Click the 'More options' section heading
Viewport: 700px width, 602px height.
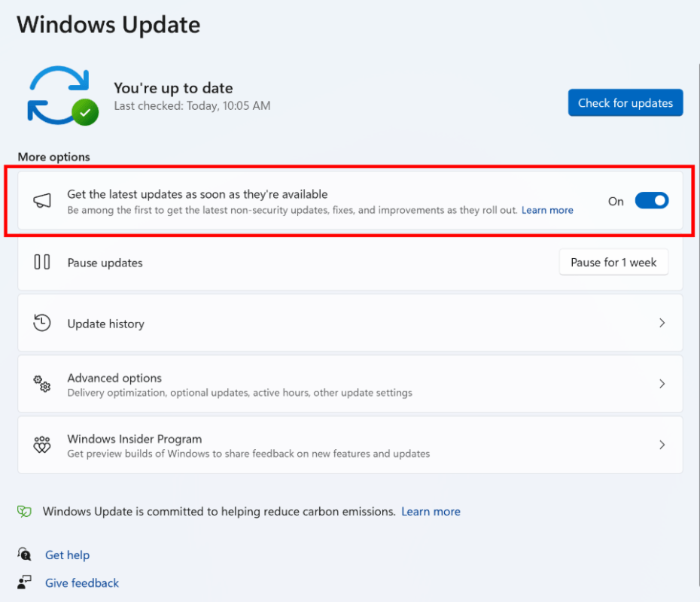pyautogui.click(x=53, y=157)
